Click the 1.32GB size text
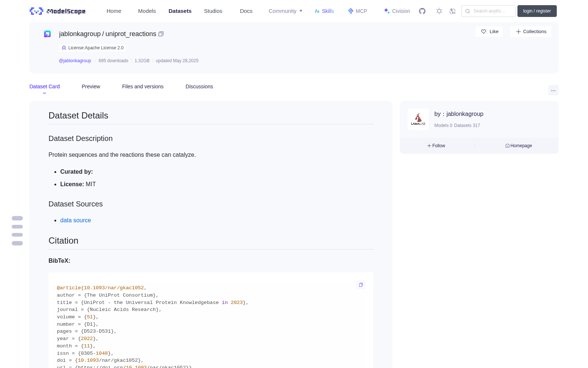Image resolution: width=588 pixels, height=368 pixels. [x=142, y=61]
